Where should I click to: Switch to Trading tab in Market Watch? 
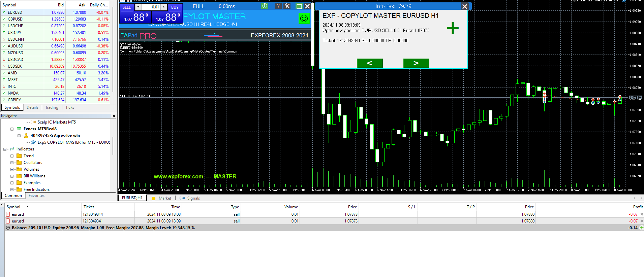52,107
